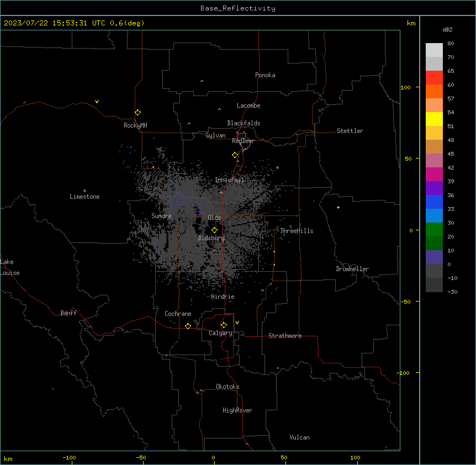
Task: Click the Strathmore label
Action: 285,336
